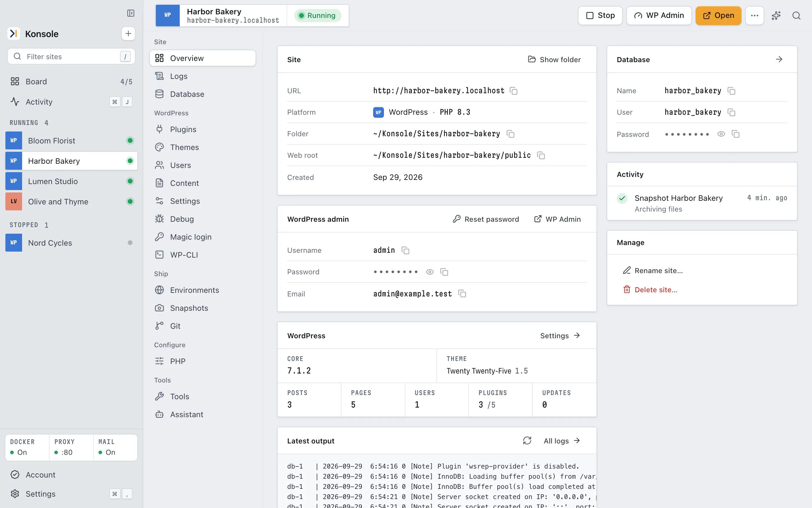Open the more options ellipsis menu

(755, 16)
